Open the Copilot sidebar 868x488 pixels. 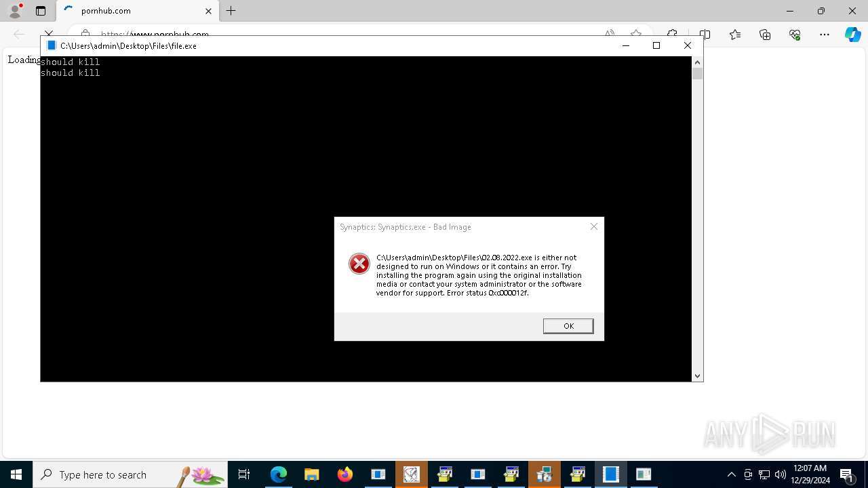852,35
